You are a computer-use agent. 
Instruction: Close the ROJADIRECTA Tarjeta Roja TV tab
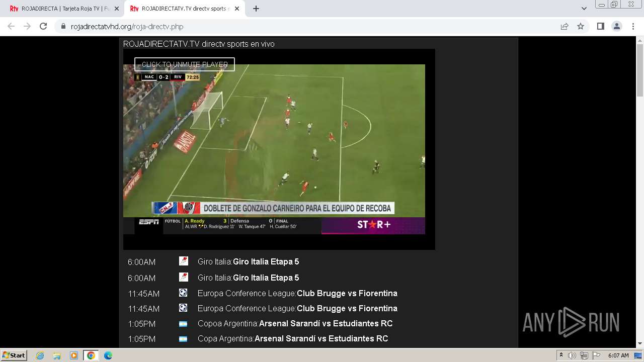point(117,9)
